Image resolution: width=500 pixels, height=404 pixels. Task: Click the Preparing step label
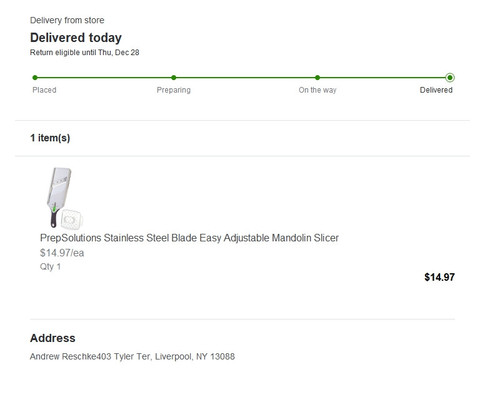174,90
